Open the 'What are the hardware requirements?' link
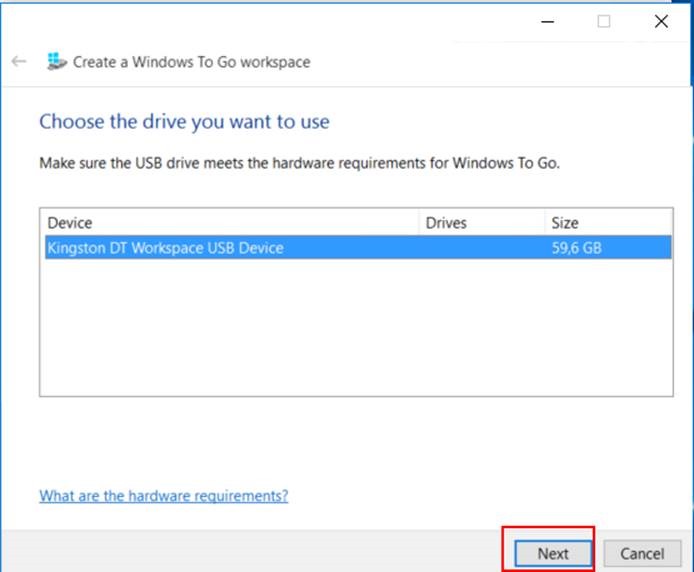The image size is (694, 572). click(163, 496)
